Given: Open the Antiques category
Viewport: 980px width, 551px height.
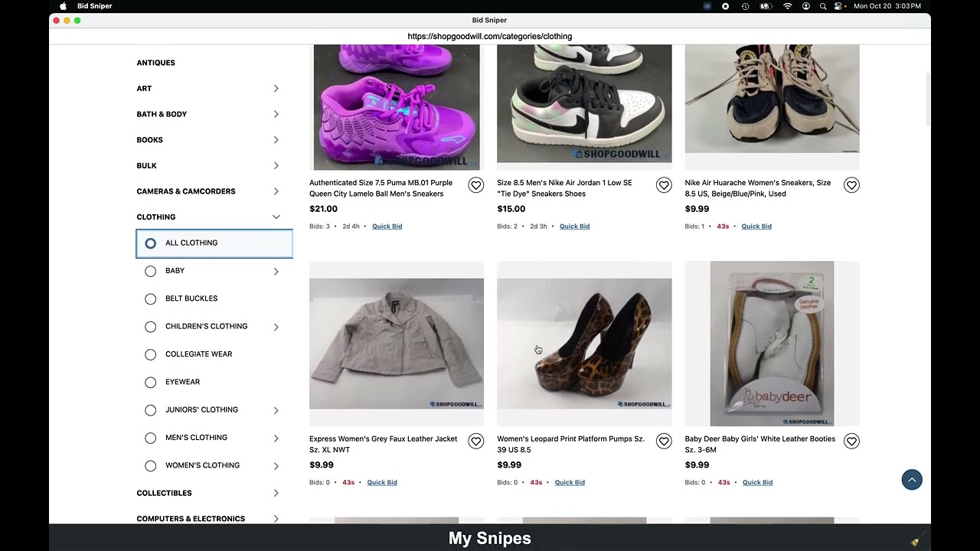Looking at the screenshot, I should [156, 63].
